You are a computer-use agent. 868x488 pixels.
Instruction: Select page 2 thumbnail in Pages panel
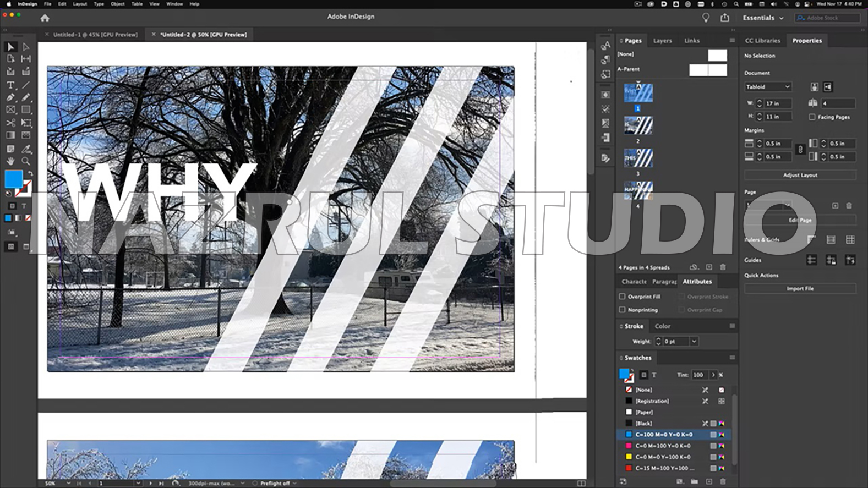pos(638,125)
